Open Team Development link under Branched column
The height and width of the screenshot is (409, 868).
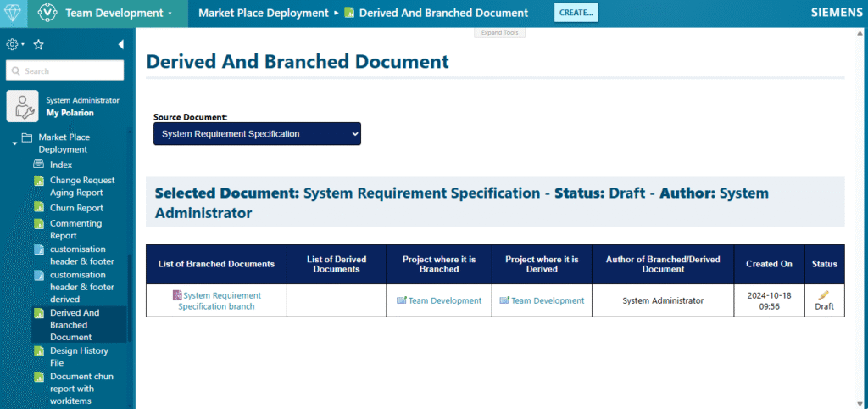(444, 300)
